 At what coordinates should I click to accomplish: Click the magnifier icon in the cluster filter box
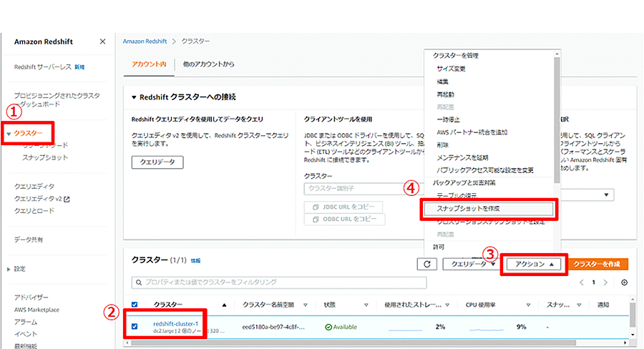[x=139, y=282]
